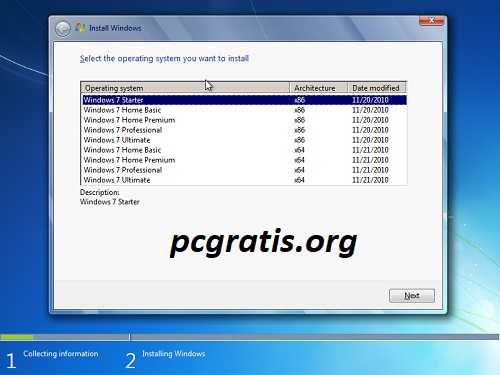Click the Installing Windows step label

coord(174,354)
